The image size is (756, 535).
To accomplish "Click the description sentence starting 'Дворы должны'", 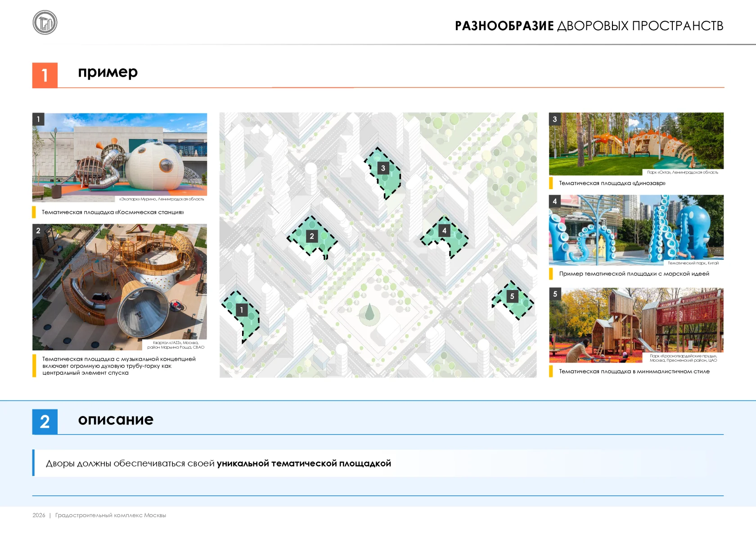I will tap(218, 463).
